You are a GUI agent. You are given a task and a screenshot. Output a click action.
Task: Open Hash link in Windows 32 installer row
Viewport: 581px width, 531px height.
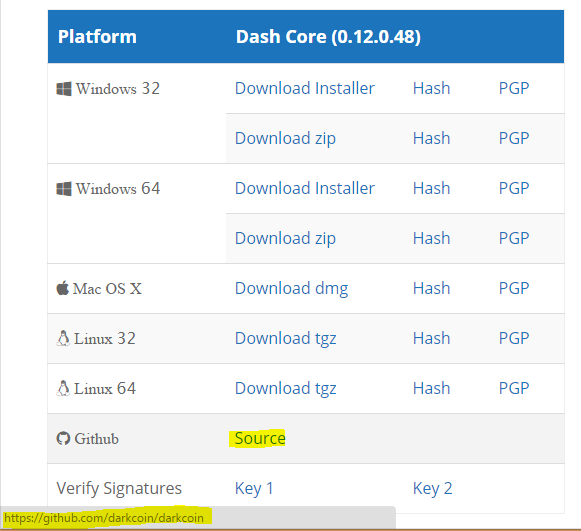[431, 89]
